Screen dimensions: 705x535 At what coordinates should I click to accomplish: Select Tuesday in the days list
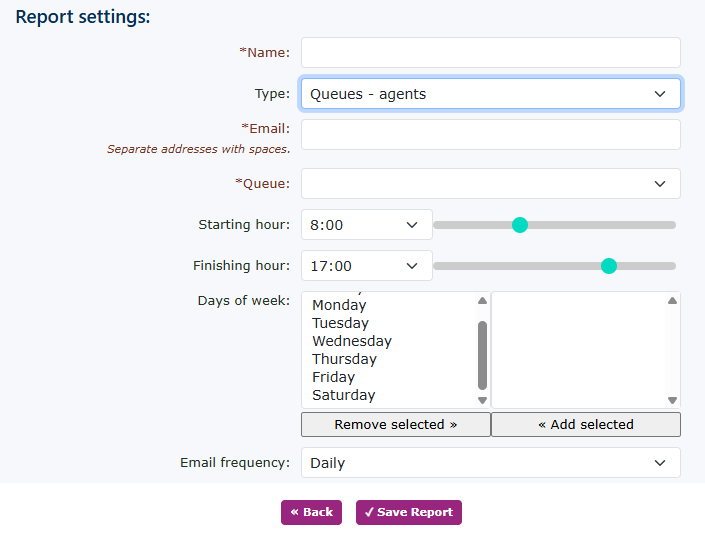point(340,323)
